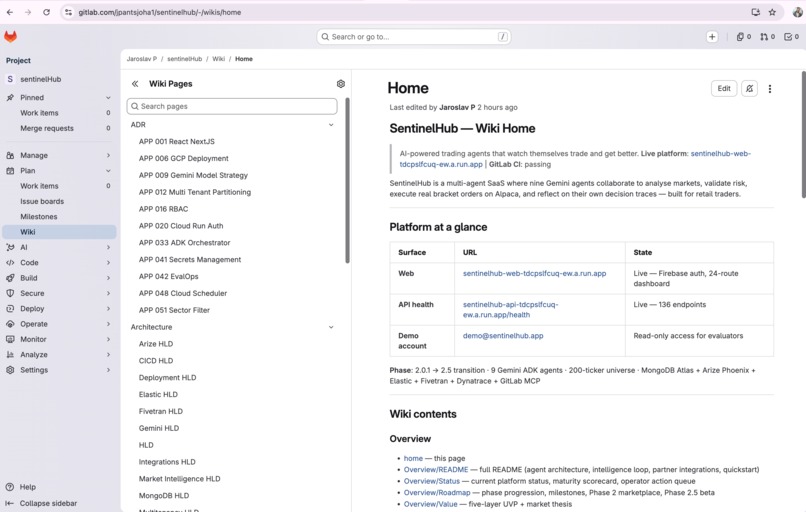Expand the Code menu

point(108,263)
